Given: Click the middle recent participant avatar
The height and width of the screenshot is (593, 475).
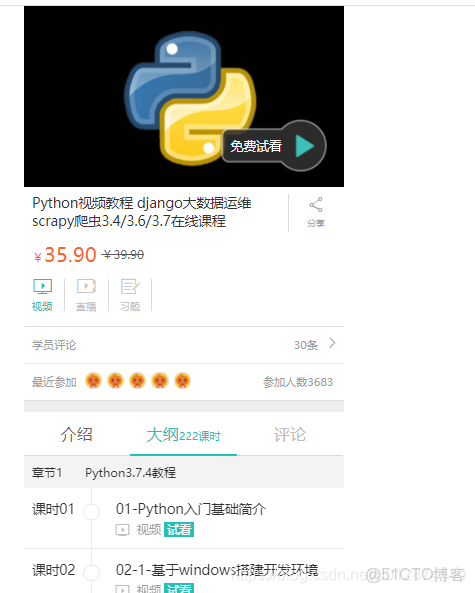Looking at the screenshot, I should coord(138,381).
